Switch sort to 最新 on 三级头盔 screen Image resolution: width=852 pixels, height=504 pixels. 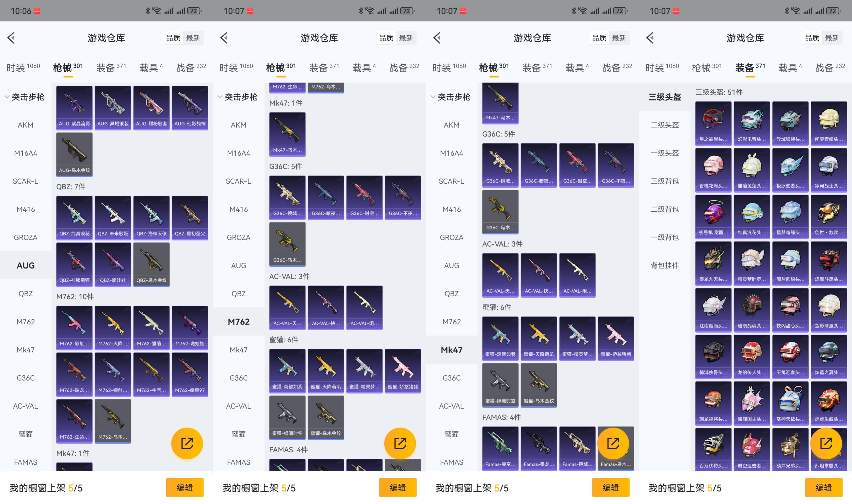[x=832, y=38]
